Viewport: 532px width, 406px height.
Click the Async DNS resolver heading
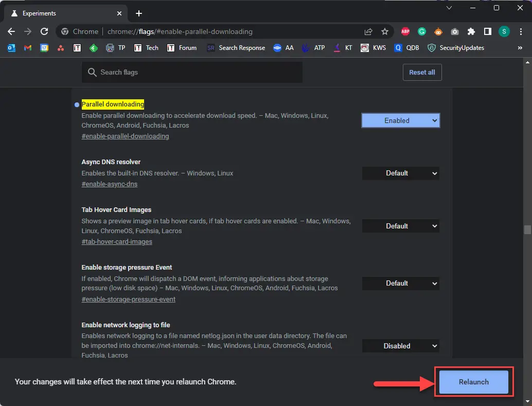tap(111, 162)
